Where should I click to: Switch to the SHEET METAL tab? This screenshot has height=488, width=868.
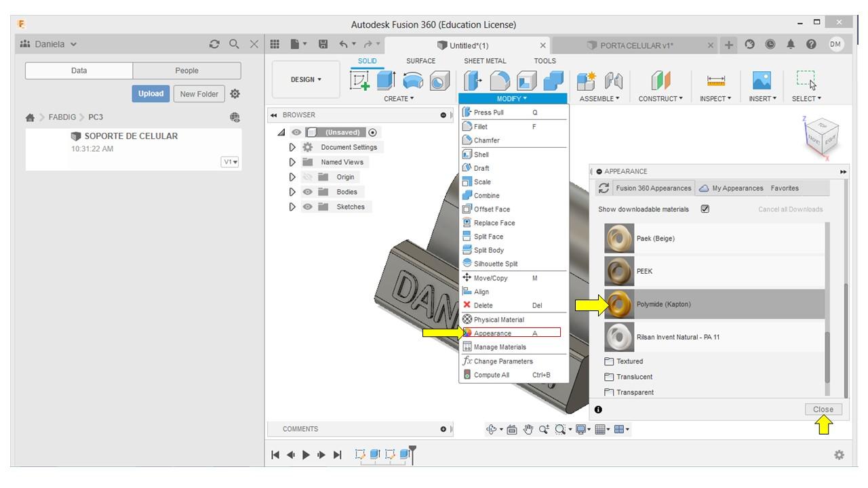point(485,61)
